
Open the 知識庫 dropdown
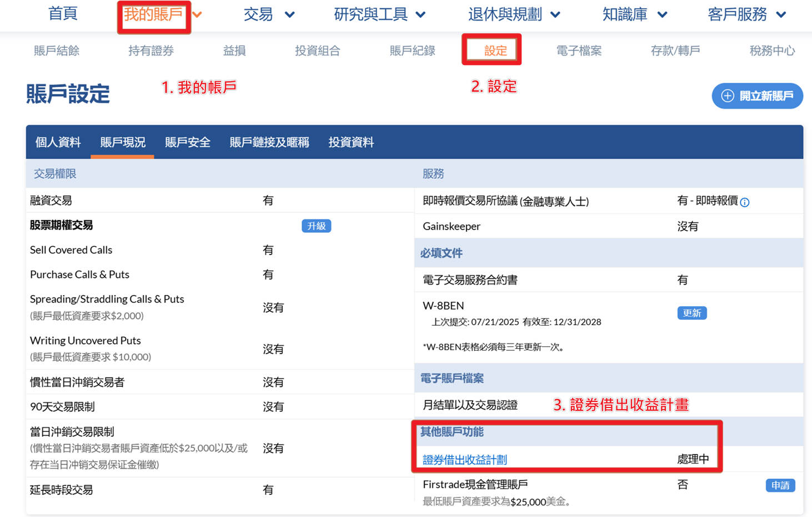634,15
